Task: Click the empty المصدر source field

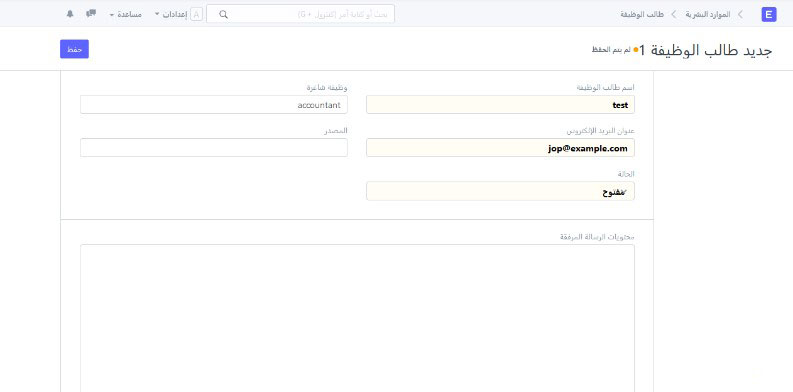Action: click(x=214, y=148)
